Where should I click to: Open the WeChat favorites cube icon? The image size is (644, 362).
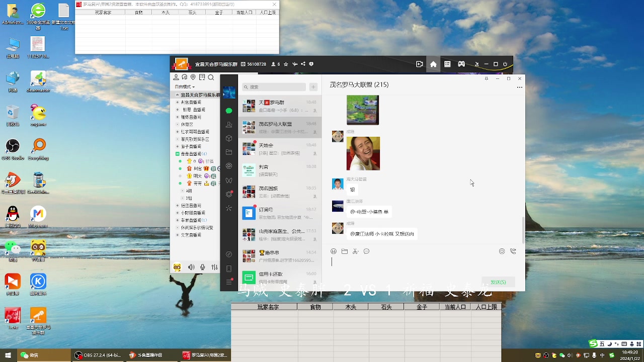tap(229, 138)
